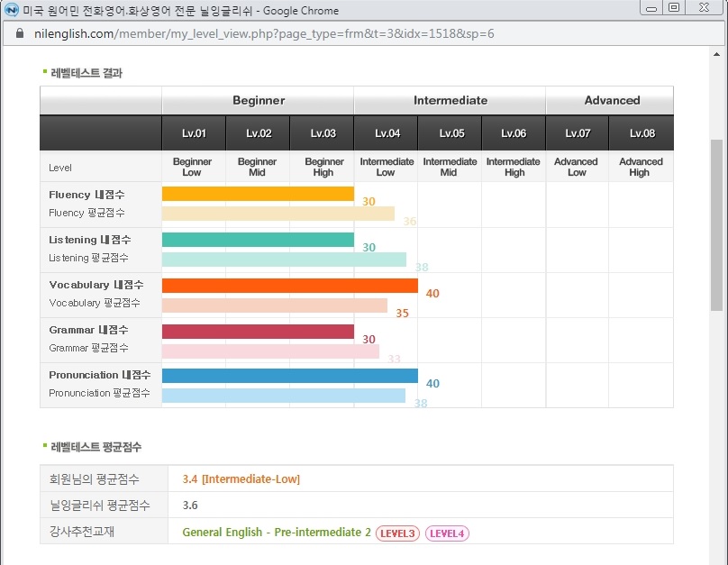Click the site lock icon in address bar
The image size is (728, 565).
[x=20, y=33]
